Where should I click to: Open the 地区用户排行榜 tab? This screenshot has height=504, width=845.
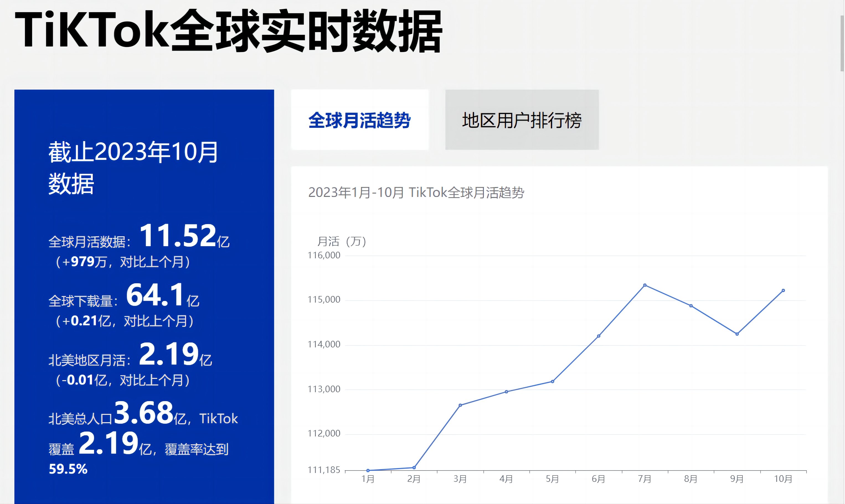point(522,120)
